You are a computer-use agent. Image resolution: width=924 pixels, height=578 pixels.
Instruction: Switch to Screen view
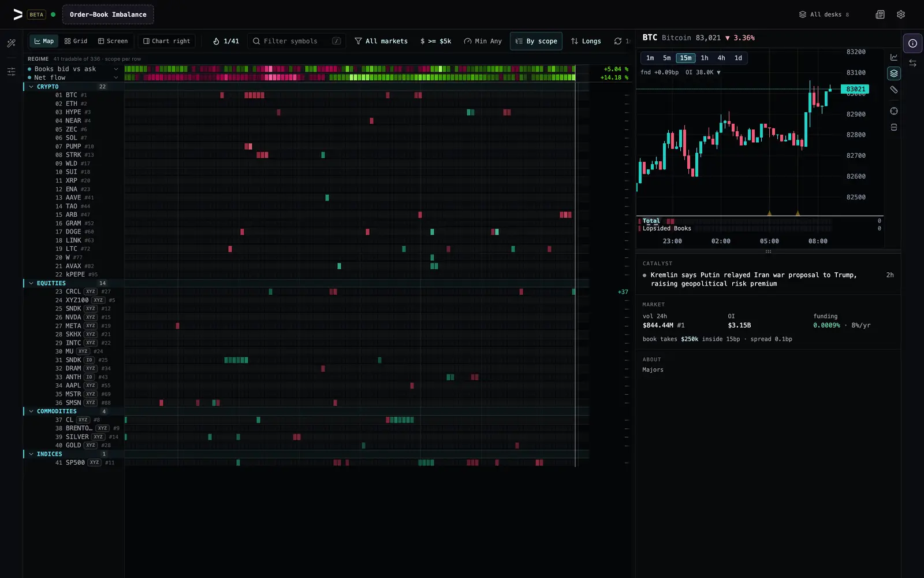(113, 41)
